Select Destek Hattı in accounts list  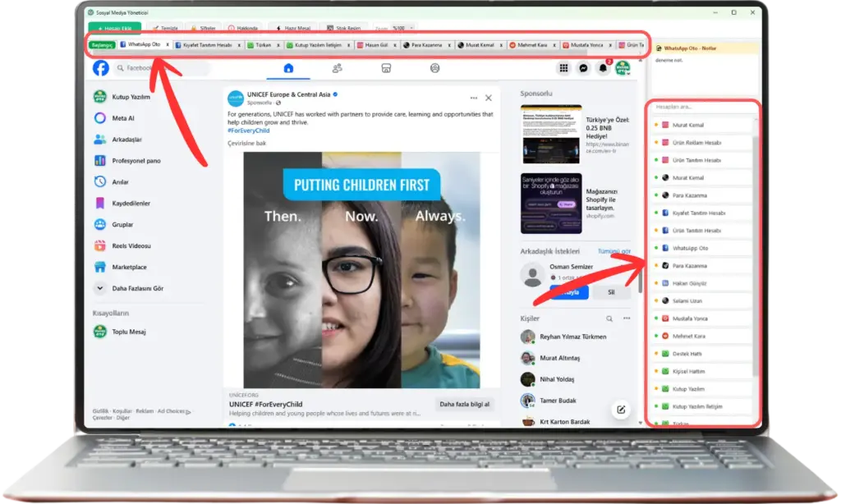coord(701,354)
